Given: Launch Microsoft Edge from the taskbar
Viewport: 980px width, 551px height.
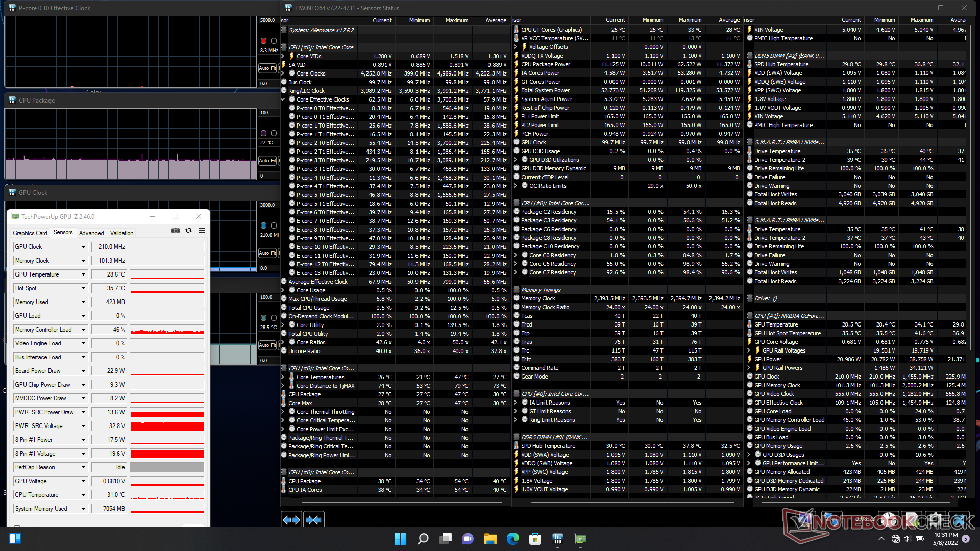Looking at the screenshot, I should pyautogui.click(x=512, y=539).
